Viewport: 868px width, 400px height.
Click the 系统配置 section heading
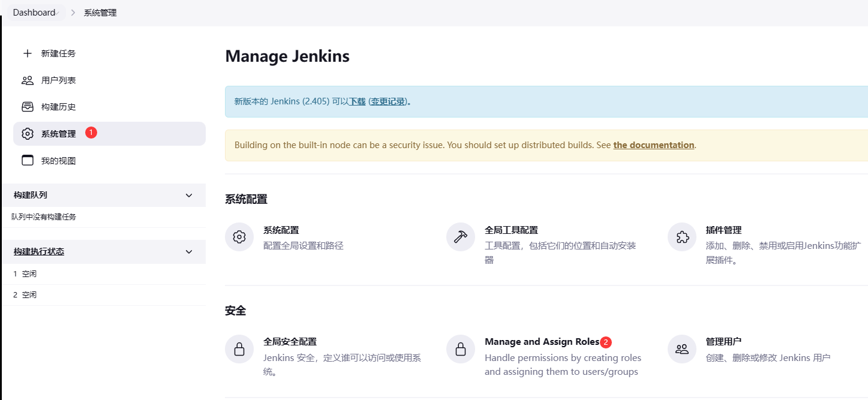click(246, 199)
